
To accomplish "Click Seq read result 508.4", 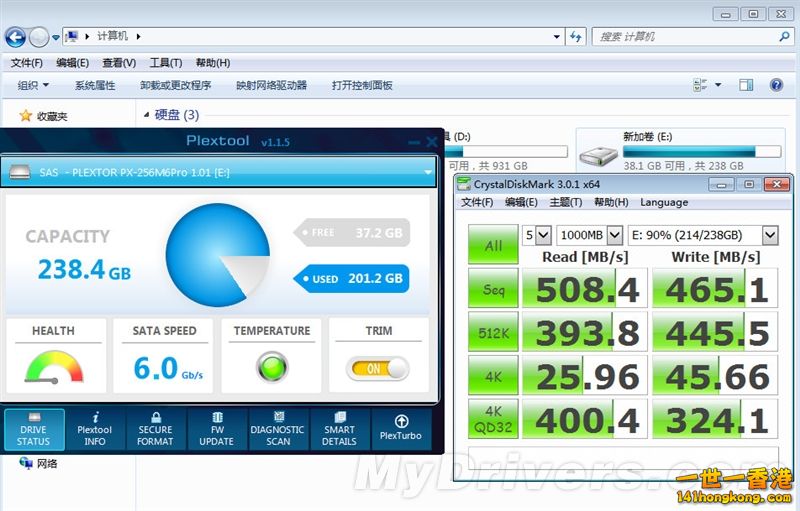I will click(x=585, y=289).
